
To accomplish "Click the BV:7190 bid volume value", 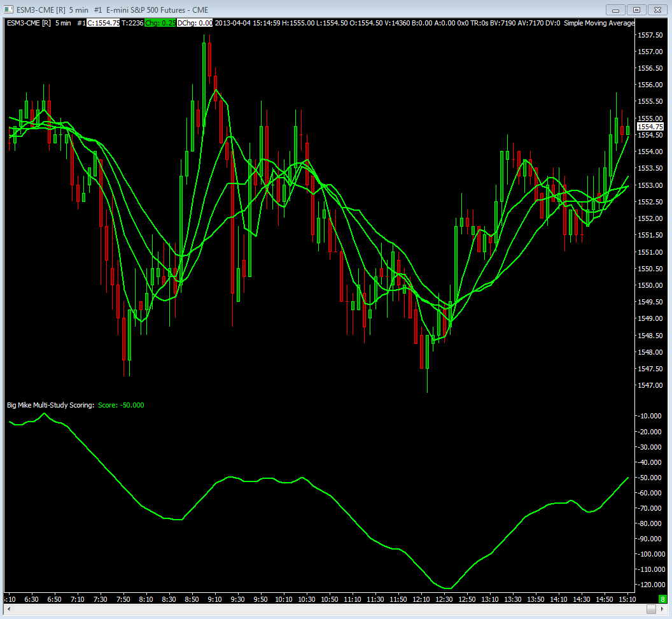I will [x=503, y=23].
